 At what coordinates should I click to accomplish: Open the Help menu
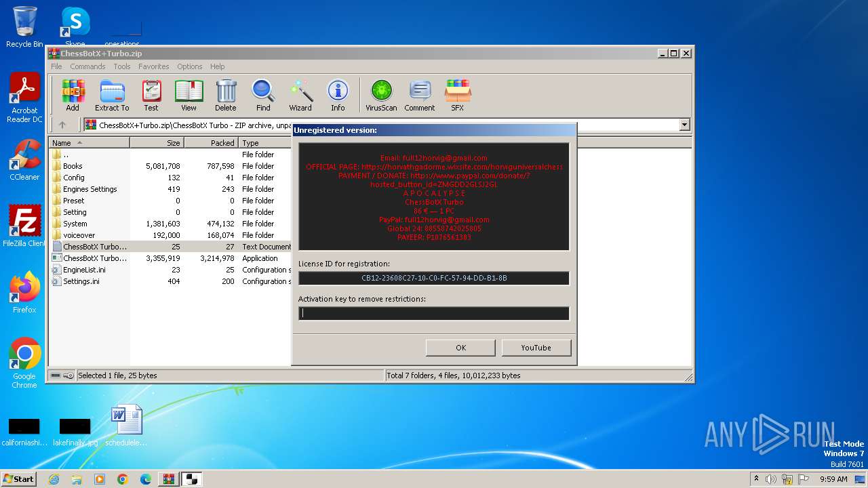(217, 66)
